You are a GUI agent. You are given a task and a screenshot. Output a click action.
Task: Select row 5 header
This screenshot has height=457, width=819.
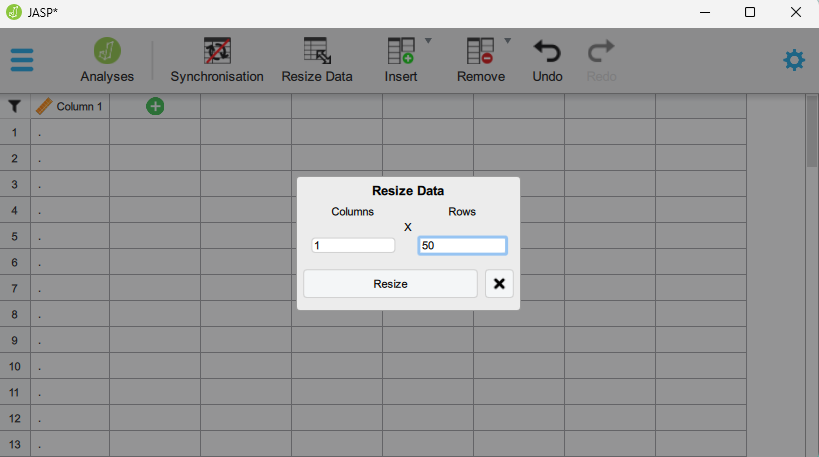pos(15,236)
